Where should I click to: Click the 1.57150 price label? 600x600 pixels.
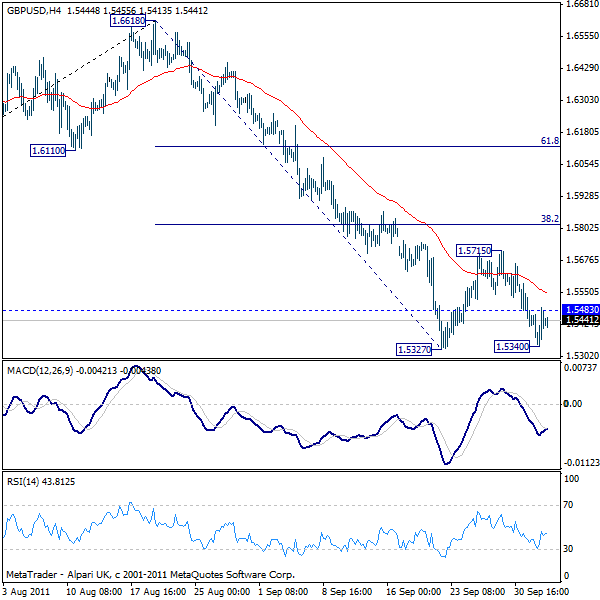[x=474, y=251]
